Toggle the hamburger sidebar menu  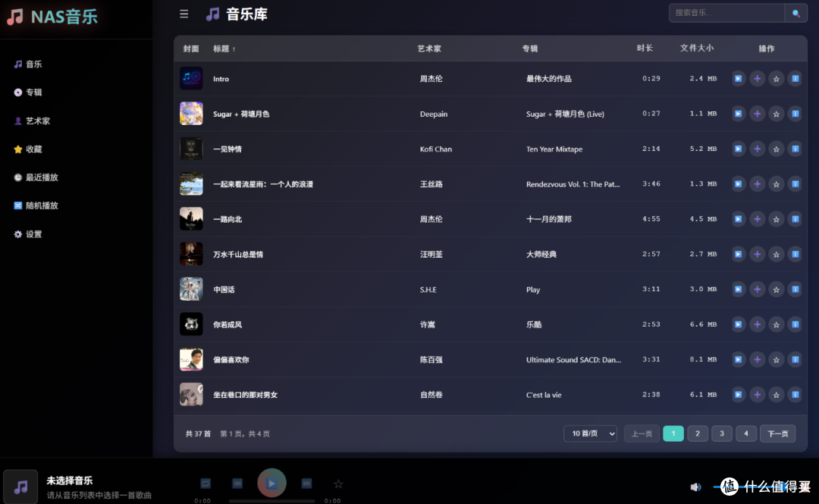click(x=184, y=14)
